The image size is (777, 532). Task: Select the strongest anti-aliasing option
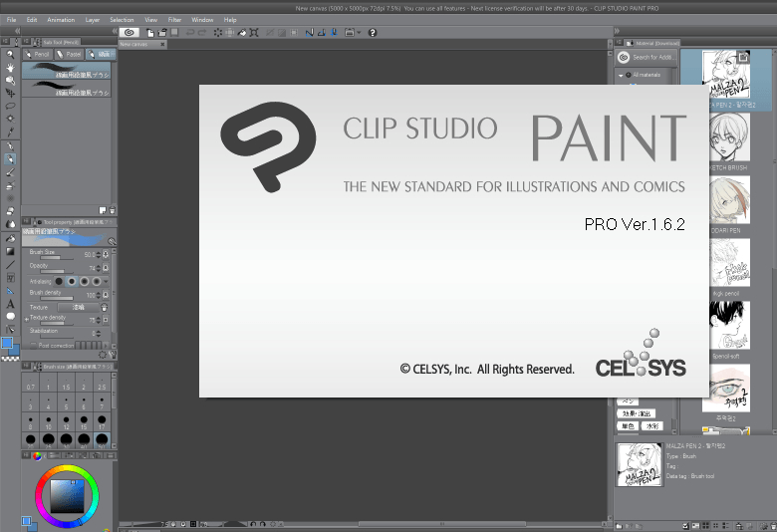point(97,282)
